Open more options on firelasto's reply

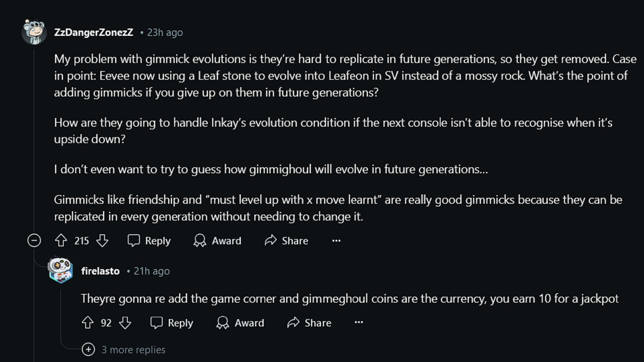pos(359,322)
